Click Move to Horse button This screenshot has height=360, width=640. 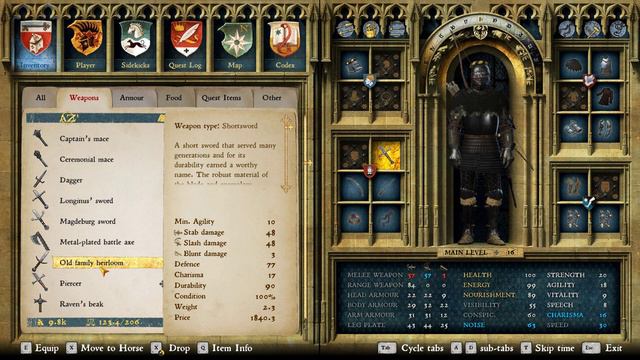(105, 348)
